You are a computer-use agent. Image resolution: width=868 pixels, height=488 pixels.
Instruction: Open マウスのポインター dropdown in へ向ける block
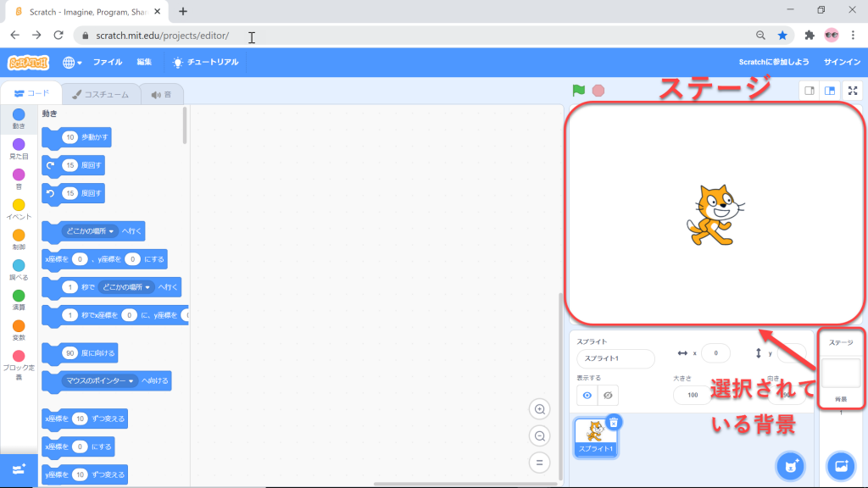[100, 380]
